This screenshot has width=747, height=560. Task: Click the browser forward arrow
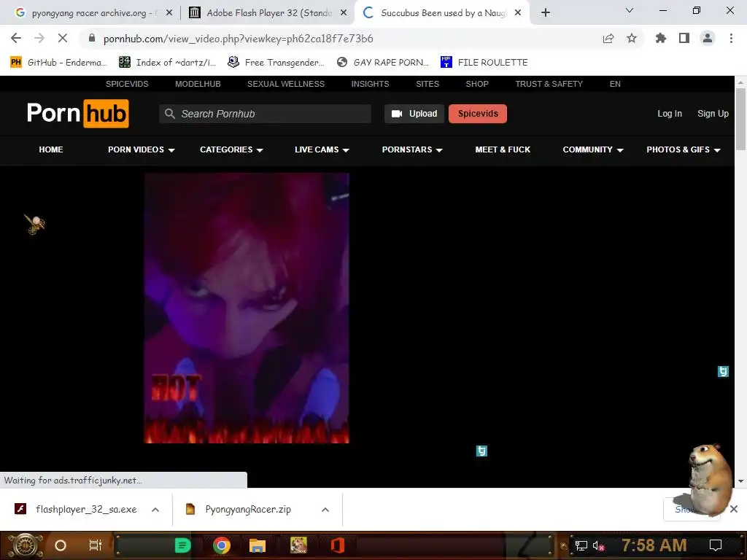coord(39,38)
